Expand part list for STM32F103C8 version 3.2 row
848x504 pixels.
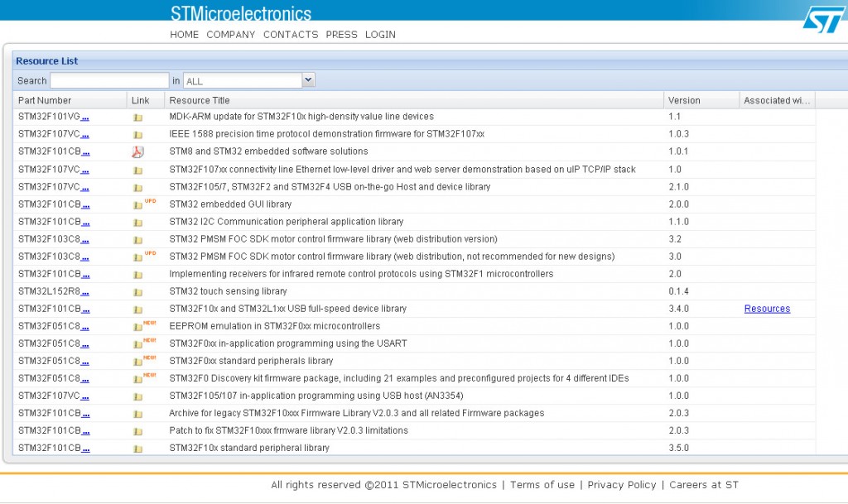(x=85, y=240)
